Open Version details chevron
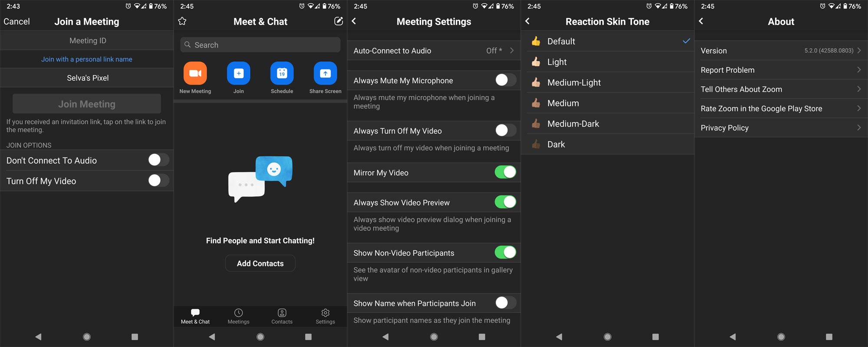The image size is (868, 347). tap(859, 50)
